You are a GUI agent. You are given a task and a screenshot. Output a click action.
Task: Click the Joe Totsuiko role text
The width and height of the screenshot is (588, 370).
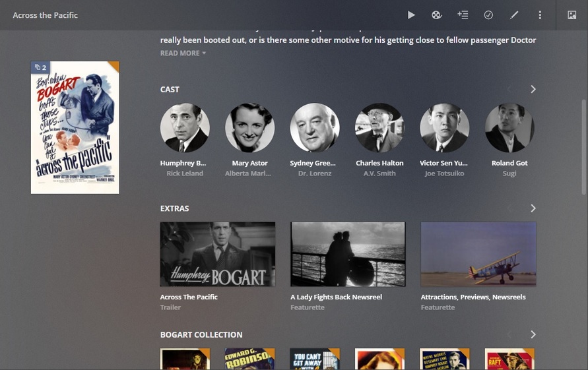(444, 173)
